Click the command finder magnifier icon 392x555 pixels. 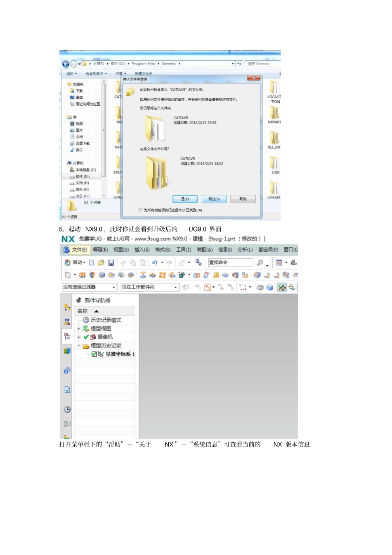pyautogui.click(x=260, y=262)
